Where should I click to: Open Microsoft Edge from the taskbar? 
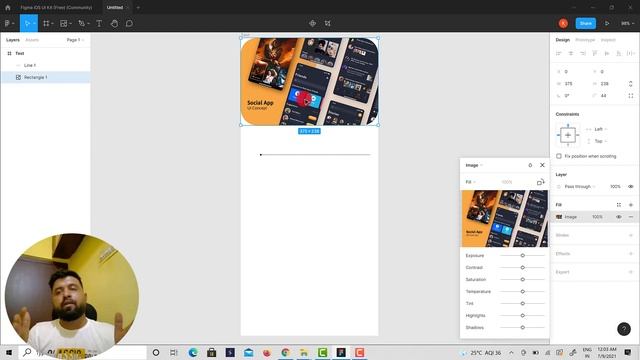coord(193,352)
